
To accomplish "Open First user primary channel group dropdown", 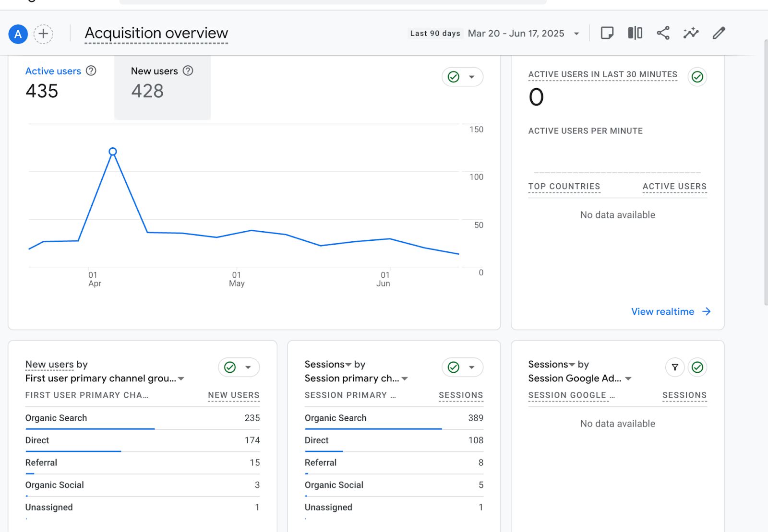I will 181,378.
